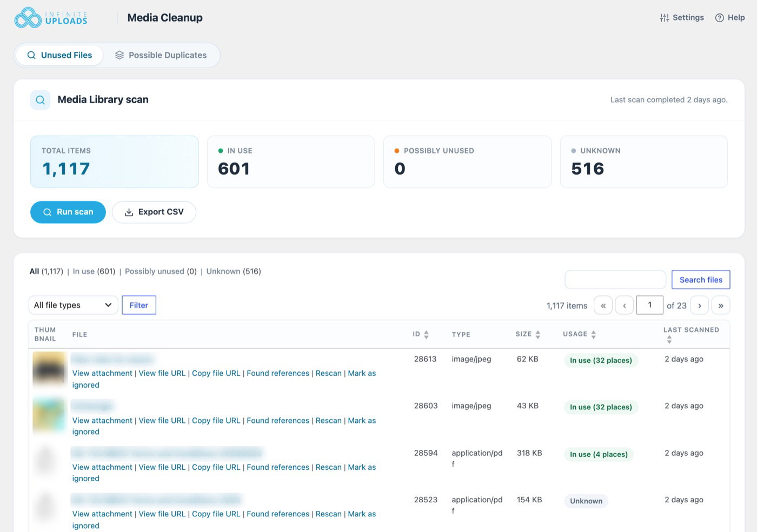Sort by ID column arrows

coord(426,335)
